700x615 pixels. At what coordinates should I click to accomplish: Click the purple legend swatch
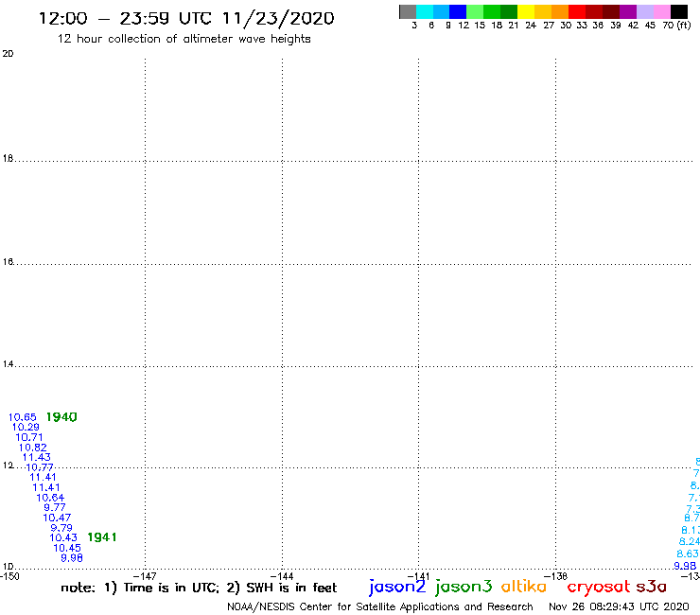627,11
